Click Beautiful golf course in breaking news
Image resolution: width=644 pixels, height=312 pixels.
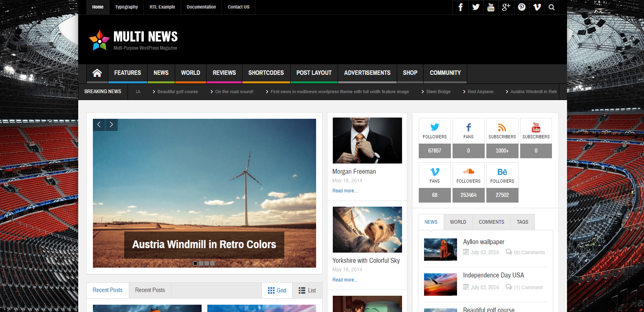(x=178, y=92)
